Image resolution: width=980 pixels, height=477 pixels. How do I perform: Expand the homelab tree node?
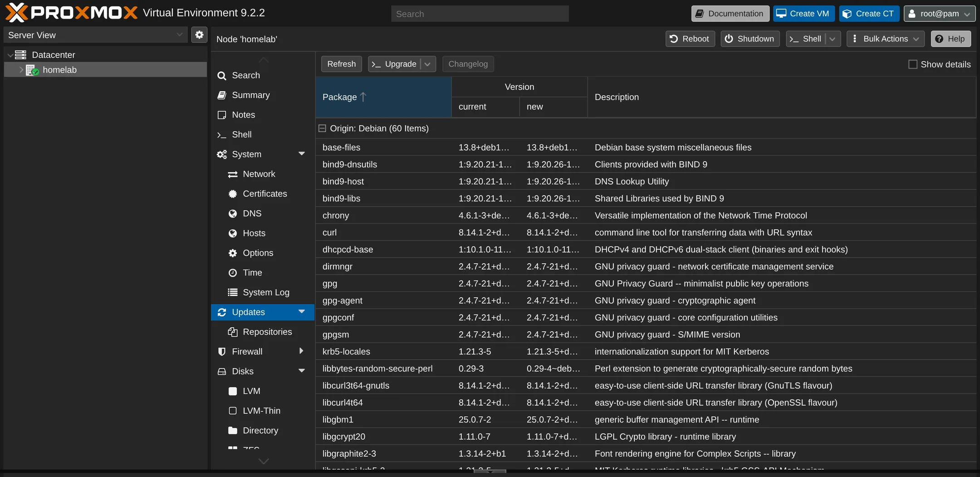point(21,70)
